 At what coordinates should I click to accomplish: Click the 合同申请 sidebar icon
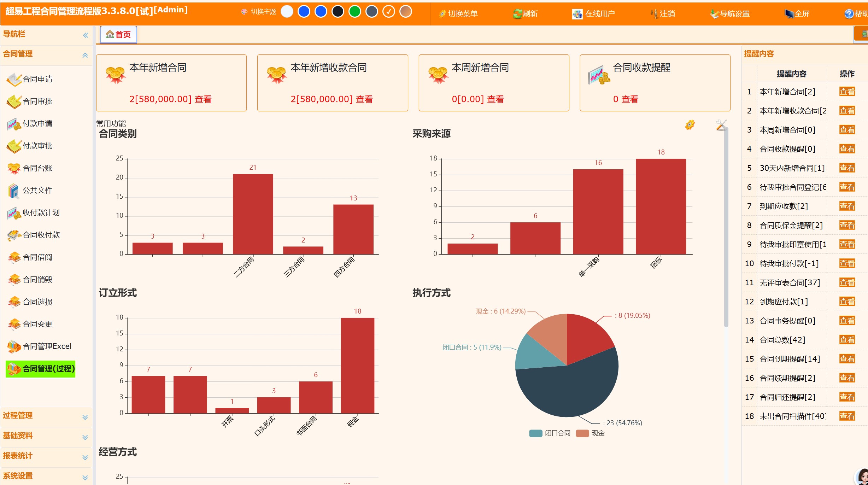click(x=14, y=79)
